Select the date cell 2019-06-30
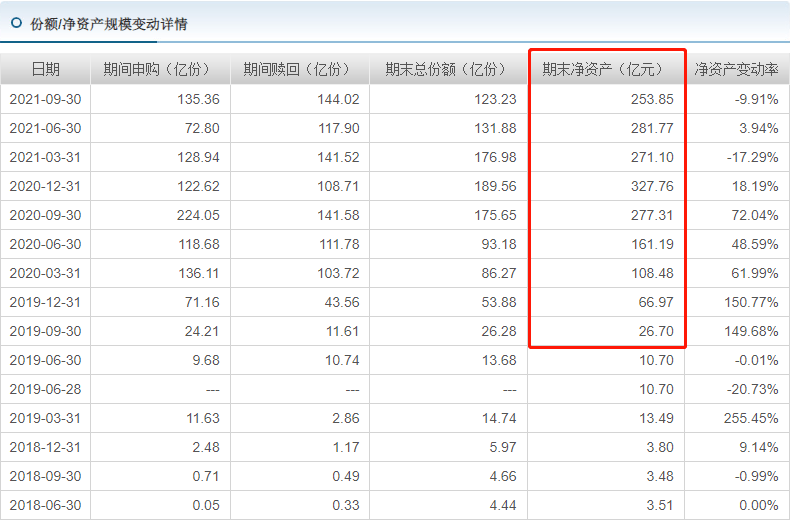Image resolution: width=791 pixels, height=520 pixels. pos(45,360)
